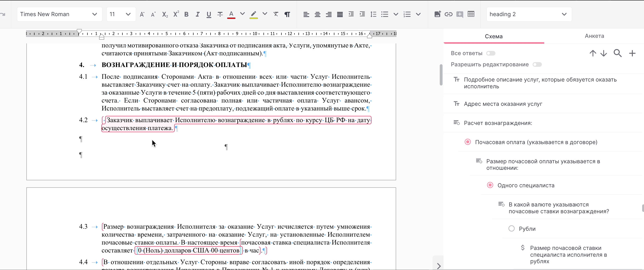Open the 'heading 2' paragraph style dropdown
Image resolution: width=644 pixels, height=270 pixels.
pyautogui.click(x=529, y=14)
